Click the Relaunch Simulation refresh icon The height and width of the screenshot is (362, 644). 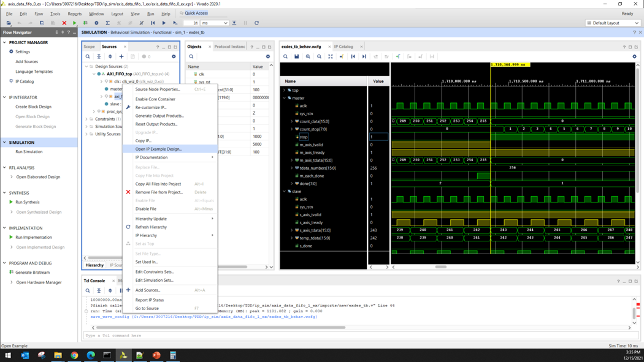(x=256, y=23)
